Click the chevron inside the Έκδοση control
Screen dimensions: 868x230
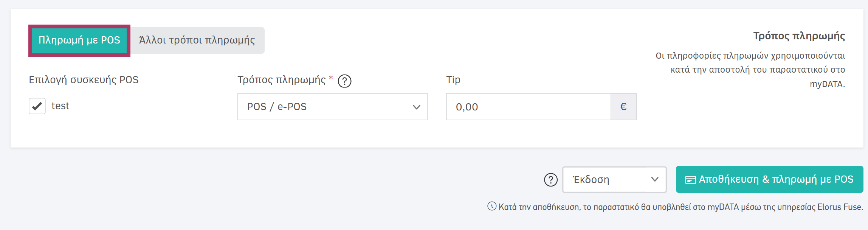pyautogui.click(x=655, y=179)
